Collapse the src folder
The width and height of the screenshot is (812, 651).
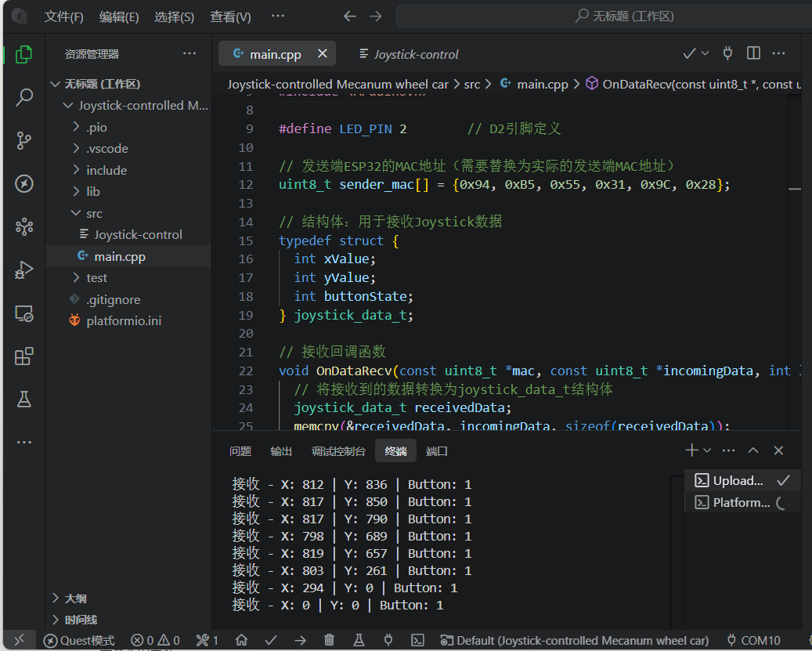tap(94, 213)
